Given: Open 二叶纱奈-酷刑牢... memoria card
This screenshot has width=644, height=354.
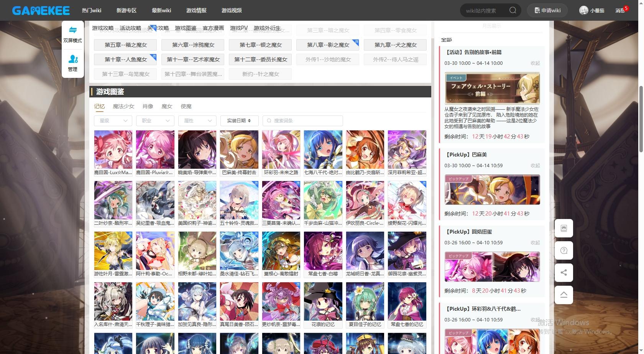Looking at the screenshot, I should coord(113,204).
